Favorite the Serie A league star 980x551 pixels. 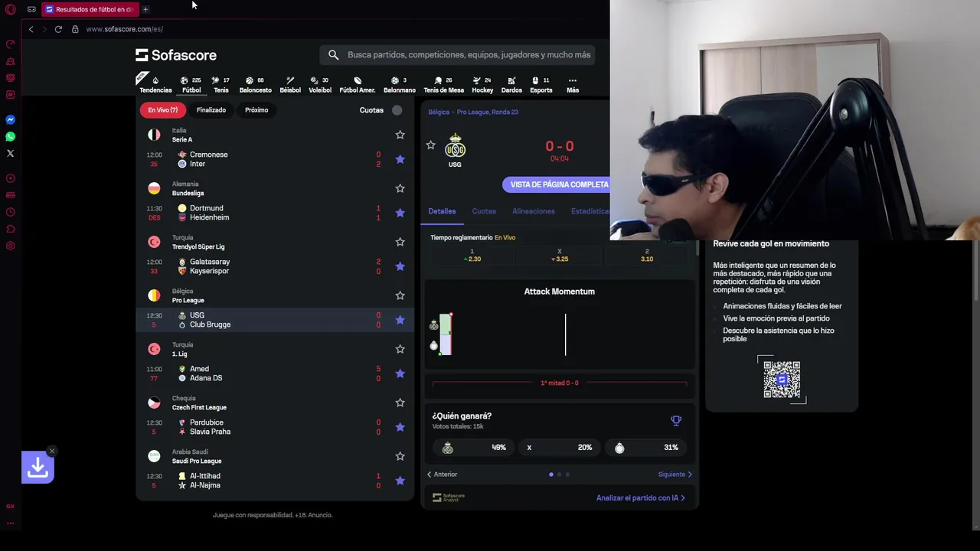(400, 135)
